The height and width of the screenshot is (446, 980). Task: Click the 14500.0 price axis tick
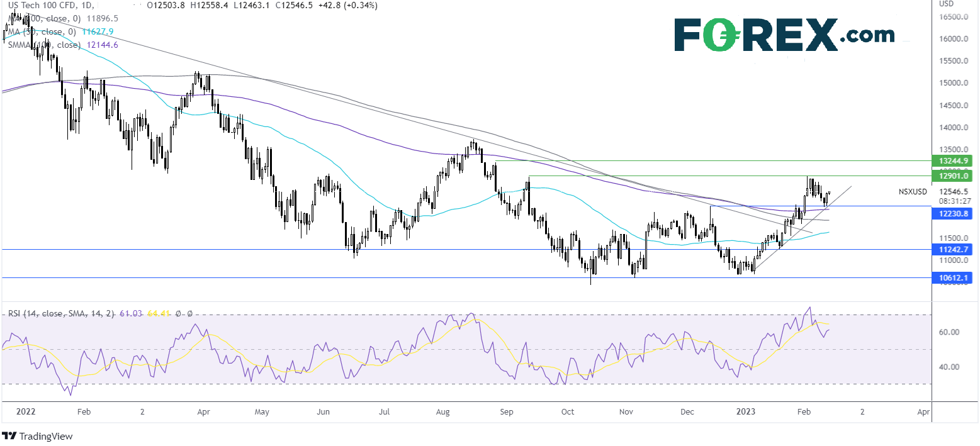(x=953, y=106)
